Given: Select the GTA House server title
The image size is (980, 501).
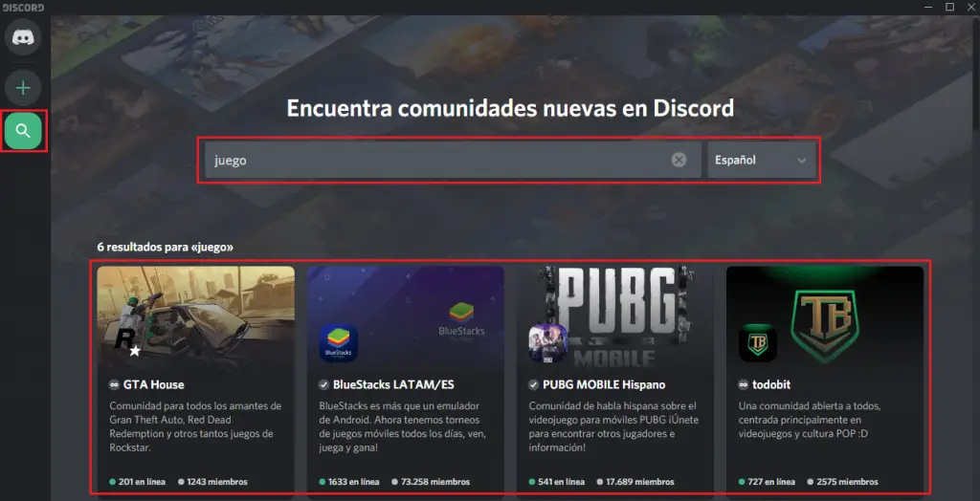Looking at the screenshot, I should click(x=154, y=384).
